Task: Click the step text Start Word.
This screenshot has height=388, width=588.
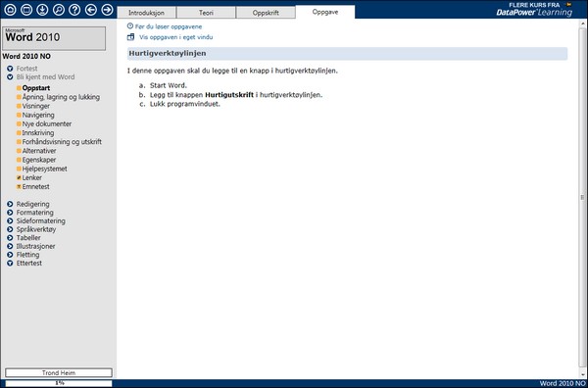Action: pos(169,85)
